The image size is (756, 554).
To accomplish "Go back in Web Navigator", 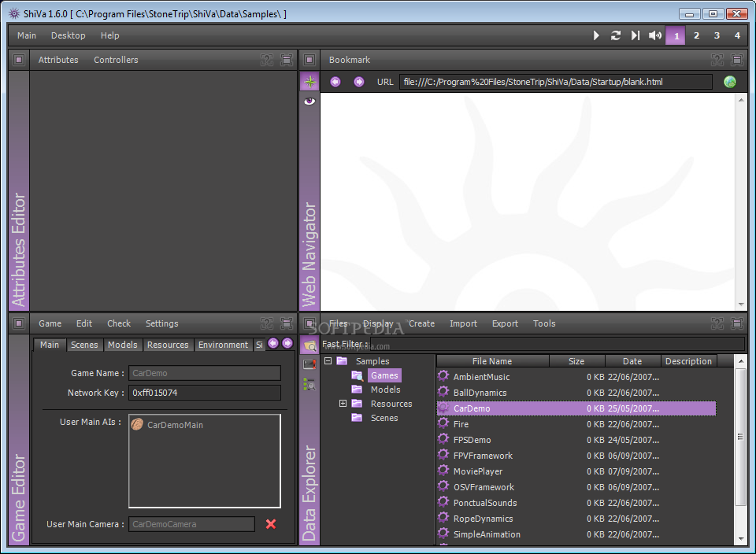I will (335, 82).
